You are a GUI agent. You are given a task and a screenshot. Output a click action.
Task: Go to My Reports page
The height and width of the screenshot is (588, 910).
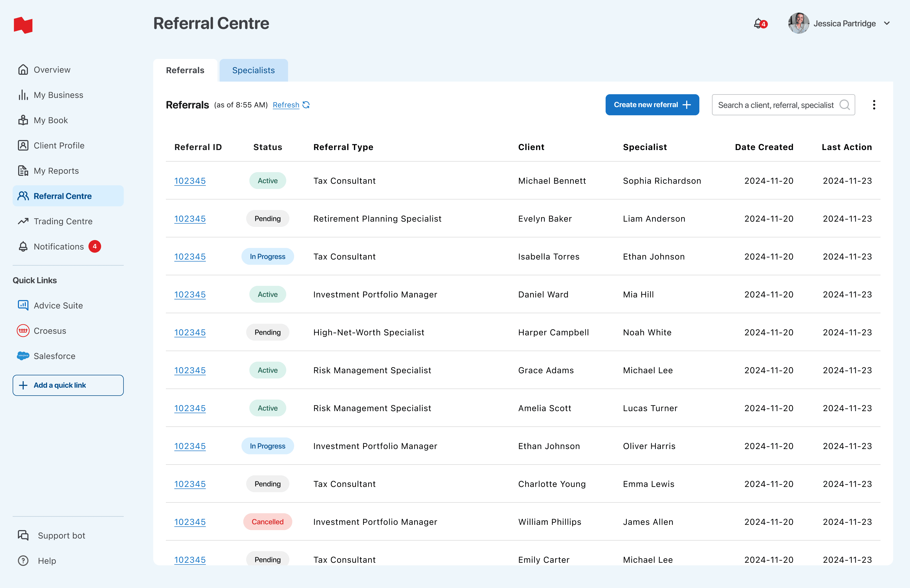(x=56, y=171)
